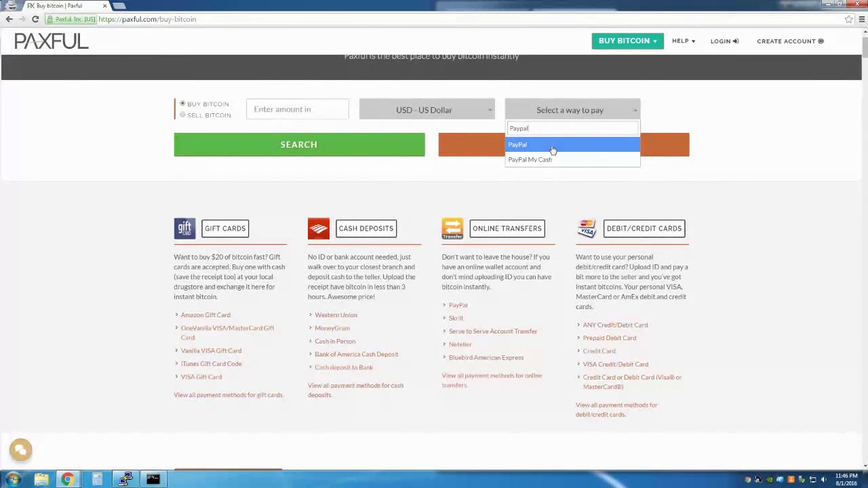The height and width of the screenshot is (488, 868).
Task: Click the payment method search field
Action: click(x=572, y=128)
